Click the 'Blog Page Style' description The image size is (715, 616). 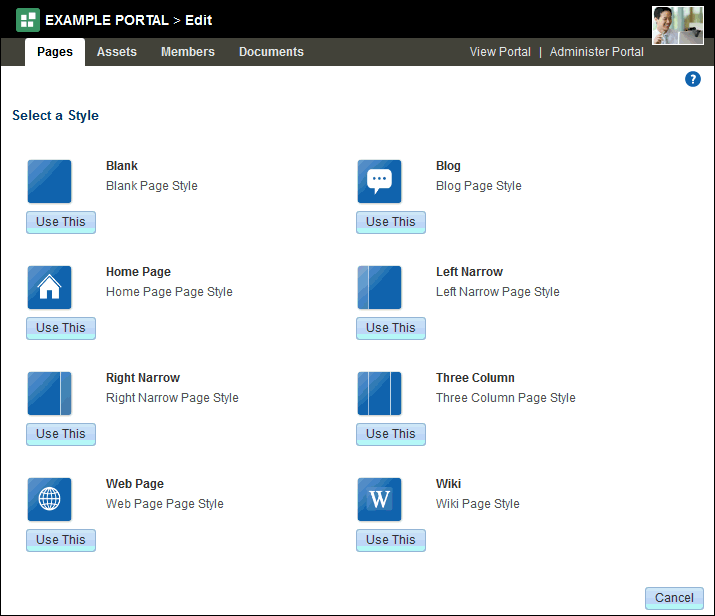[479, 186]
